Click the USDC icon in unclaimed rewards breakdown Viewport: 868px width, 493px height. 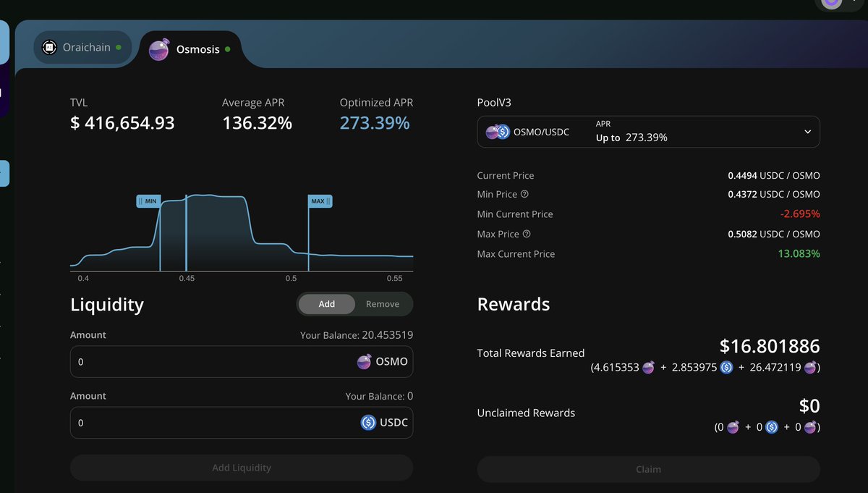pos(772,427)
